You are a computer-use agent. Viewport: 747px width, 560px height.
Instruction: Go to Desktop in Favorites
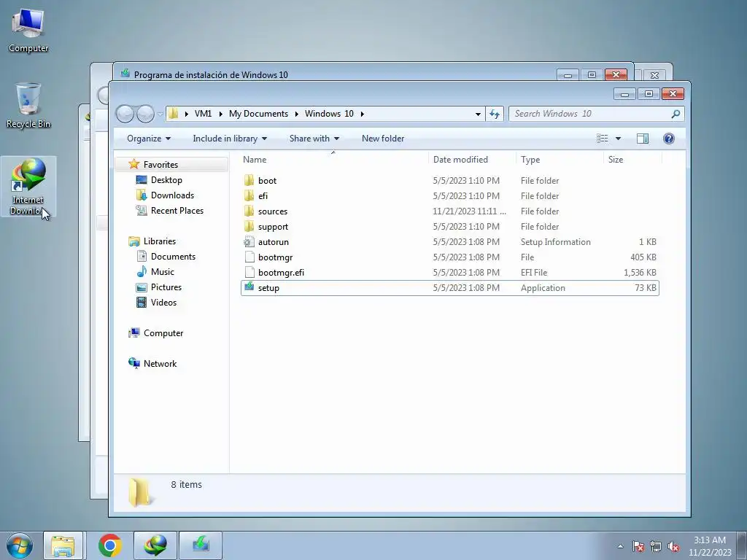click(x=166, y=180)
